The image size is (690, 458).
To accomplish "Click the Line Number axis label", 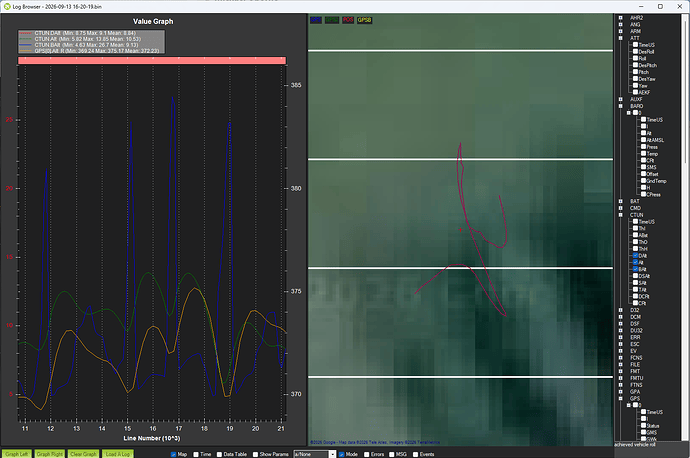I will coord(152,438).
